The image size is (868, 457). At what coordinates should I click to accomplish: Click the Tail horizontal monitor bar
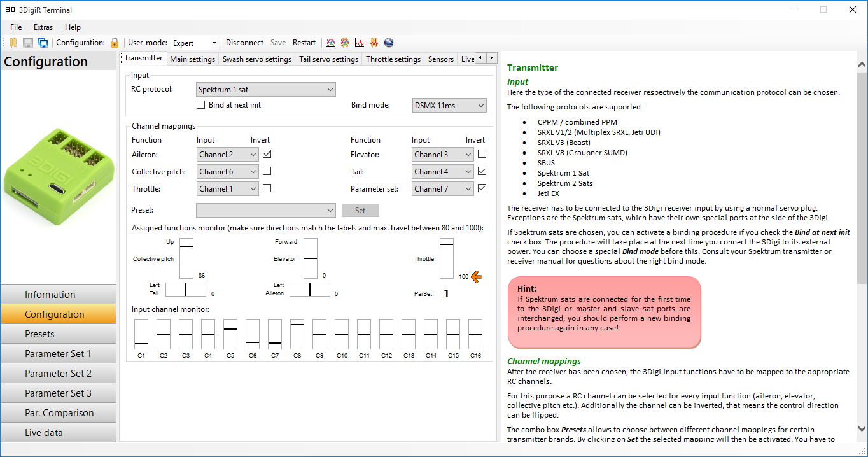point(186,290)
